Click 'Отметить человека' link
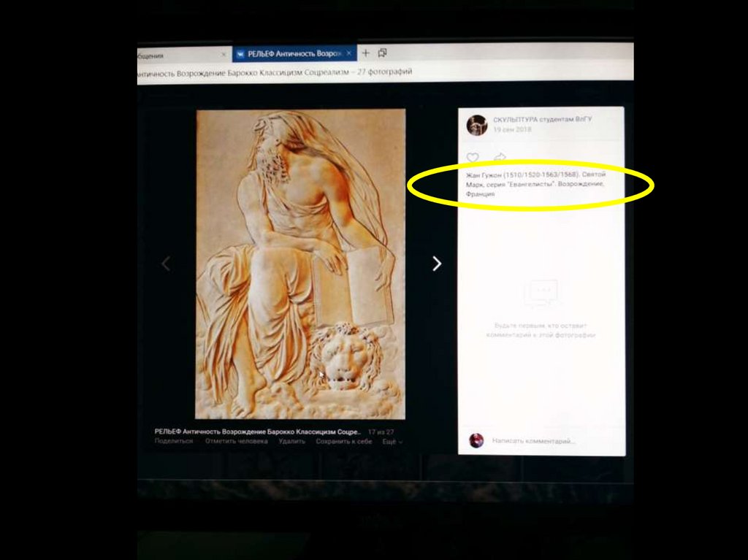 pyautogui.click(x=236, y=442)
